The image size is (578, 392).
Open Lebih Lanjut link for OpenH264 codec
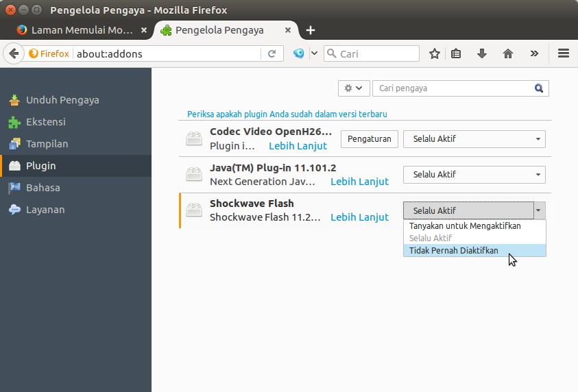(298, 146)
